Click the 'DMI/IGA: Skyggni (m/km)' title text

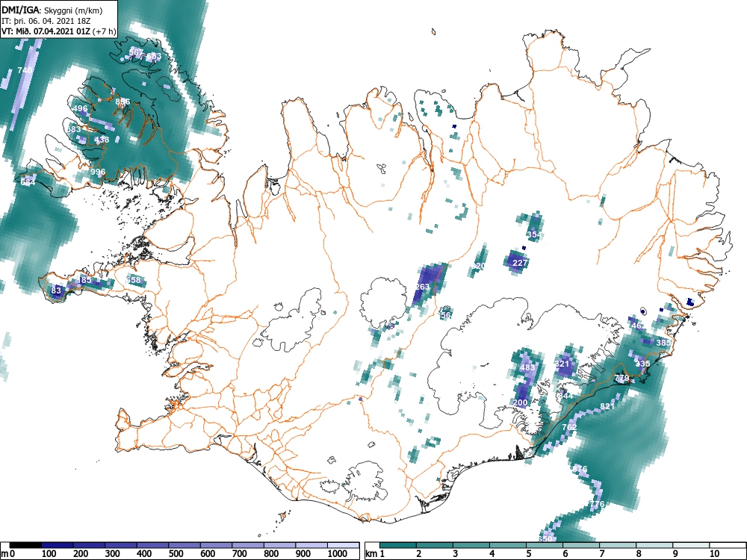point(52,10)
